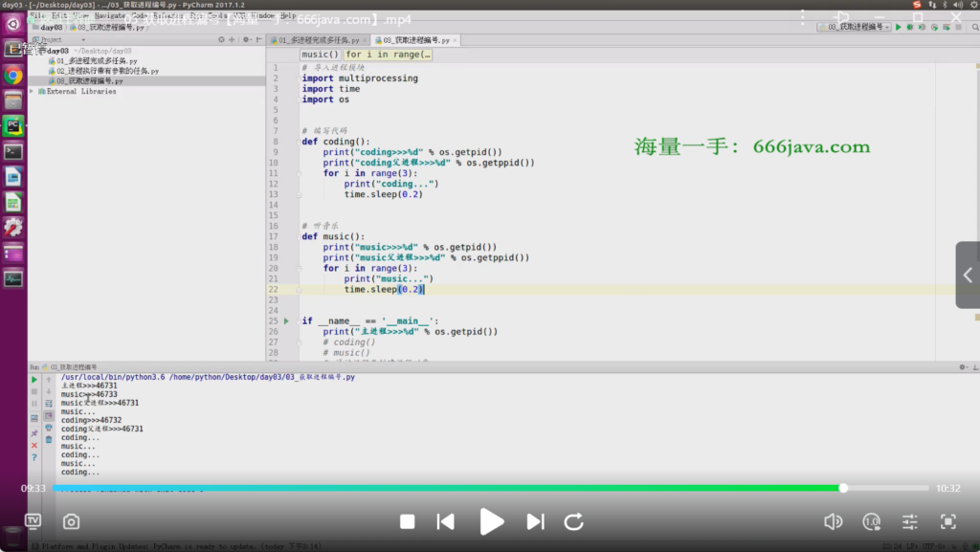Viewport: 980px width, 552px height.
Task: Enter fullscreen video mode
Action: [x=947, y=521]
